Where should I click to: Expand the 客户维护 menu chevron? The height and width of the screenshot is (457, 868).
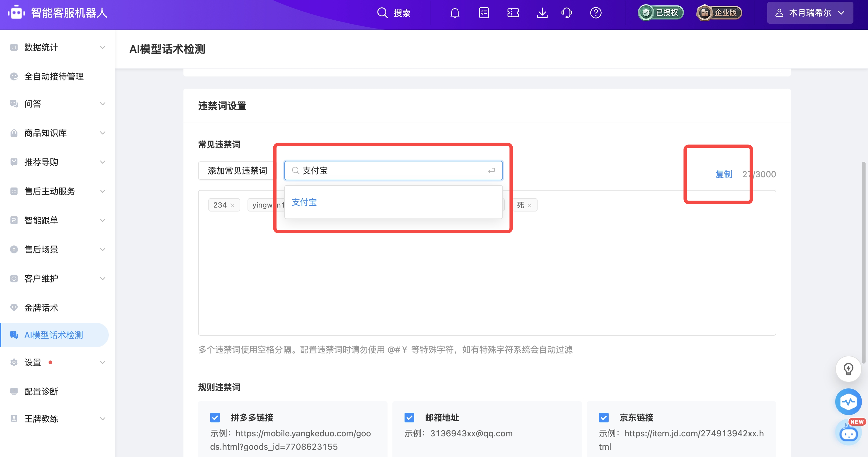(x=103, y=279)
